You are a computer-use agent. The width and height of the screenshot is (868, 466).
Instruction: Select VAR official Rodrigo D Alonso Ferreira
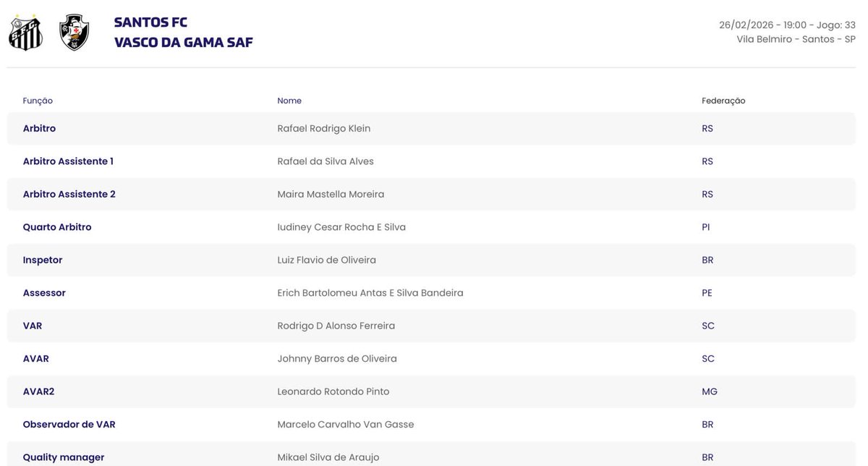pyautogui.click(x=336, y=326)
